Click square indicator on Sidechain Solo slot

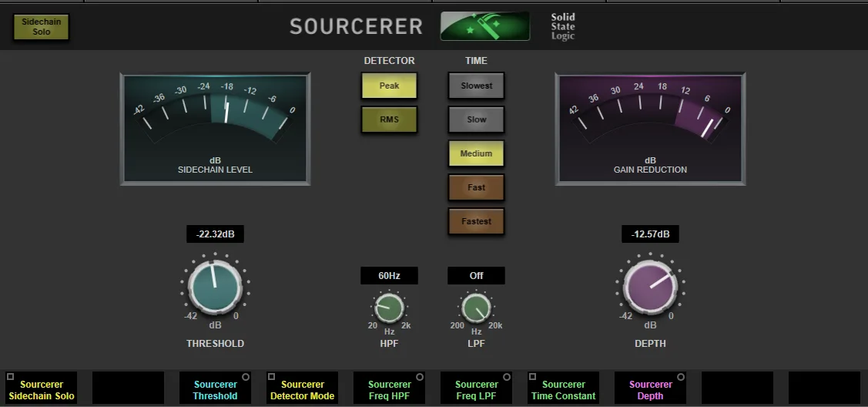(x=10, y=376)
